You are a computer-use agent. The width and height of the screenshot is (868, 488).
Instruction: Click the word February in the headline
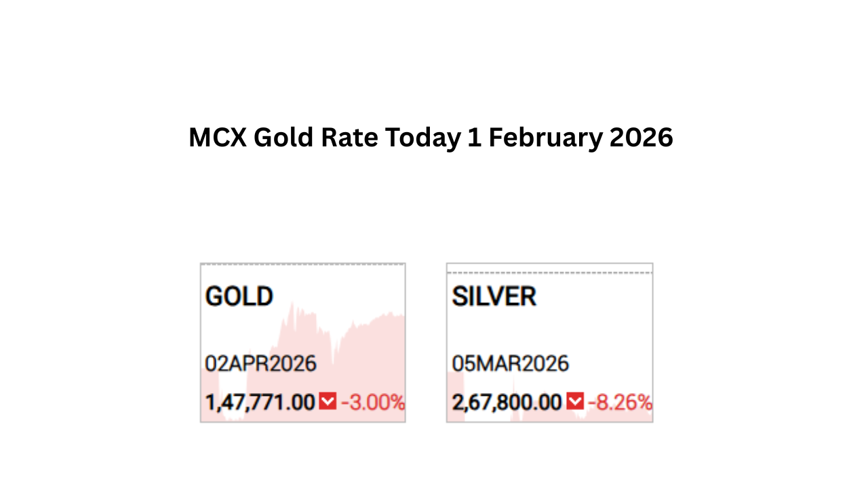point(545,138)
